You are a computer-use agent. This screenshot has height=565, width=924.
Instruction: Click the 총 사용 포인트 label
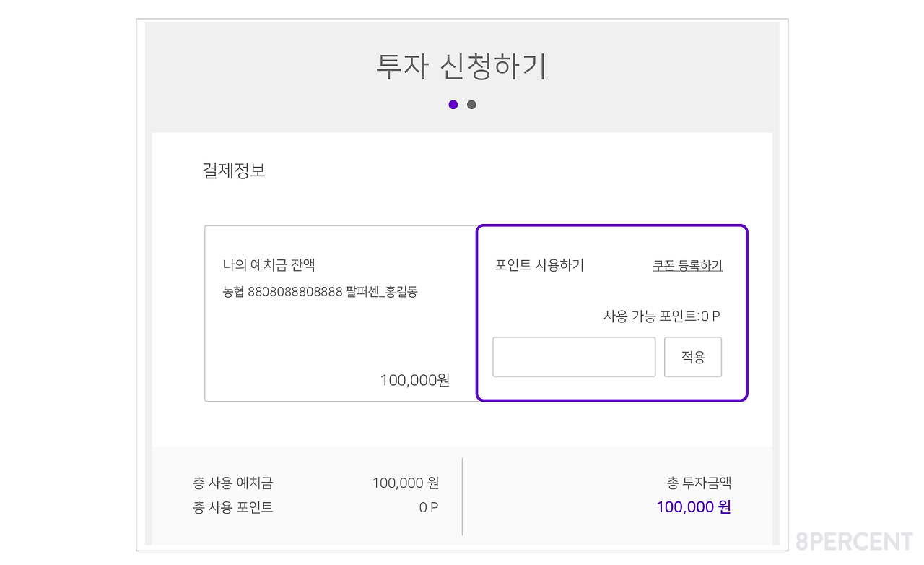[233, 507]
